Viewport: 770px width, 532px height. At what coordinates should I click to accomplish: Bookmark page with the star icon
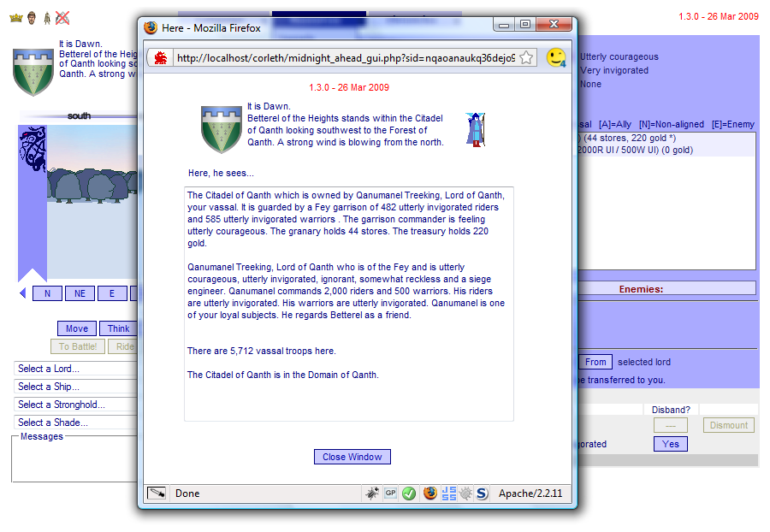tap(527, 57)
